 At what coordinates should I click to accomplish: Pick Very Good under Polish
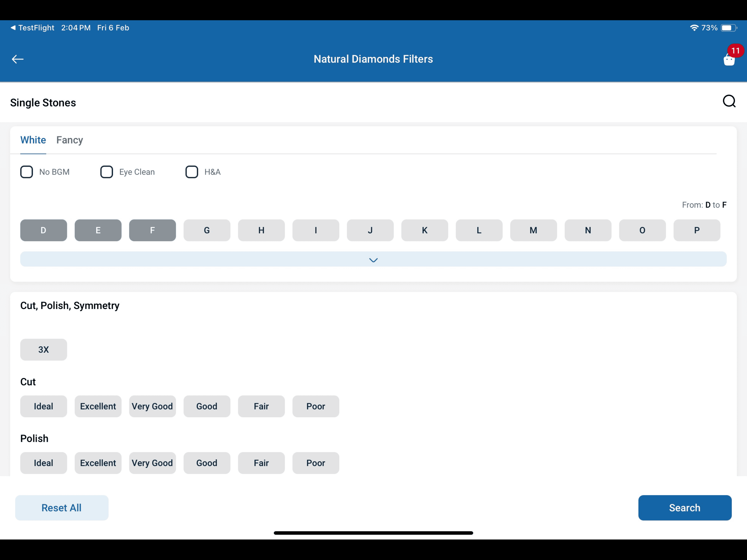(152, 463)
